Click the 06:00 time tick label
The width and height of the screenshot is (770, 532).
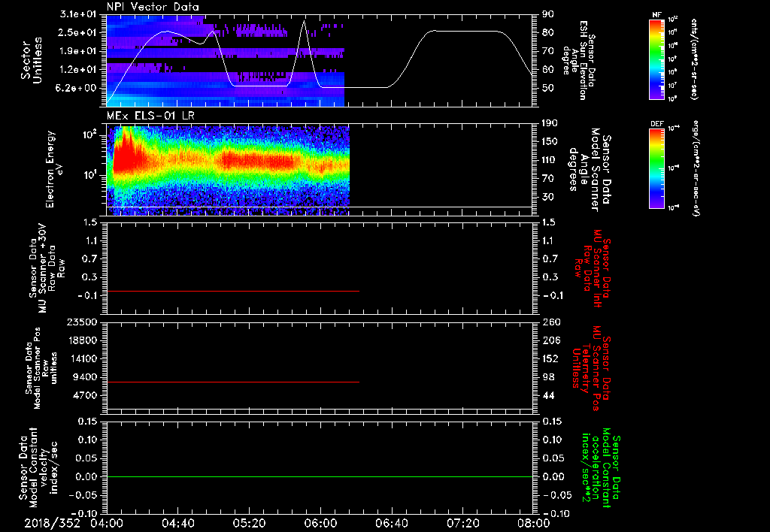click(x=320, y=523)
